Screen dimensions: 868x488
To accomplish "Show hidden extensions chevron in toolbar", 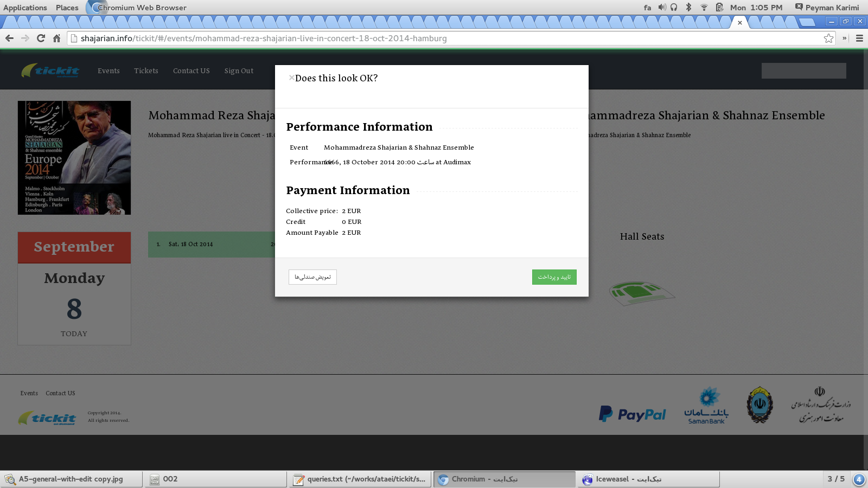I will click(844, 38).
